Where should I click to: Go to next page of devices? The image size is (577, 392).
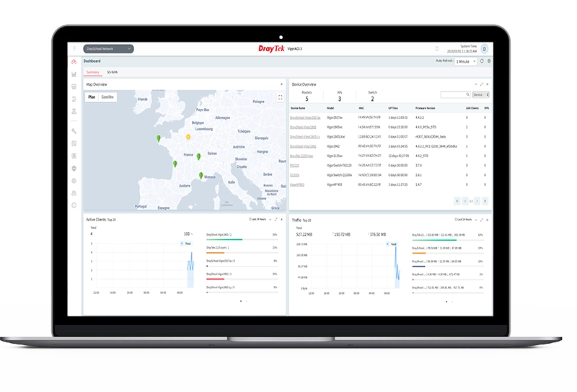click(477, 201)
